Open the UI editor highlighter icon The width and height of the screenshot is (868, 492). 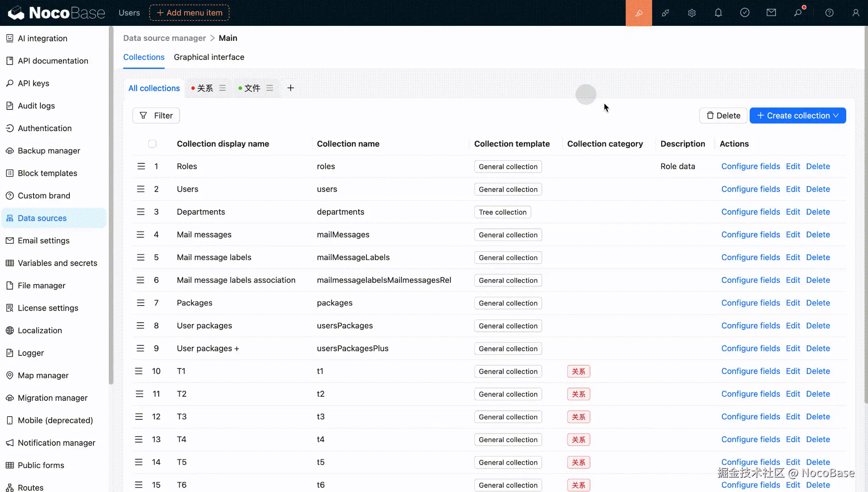click(639, 13)
